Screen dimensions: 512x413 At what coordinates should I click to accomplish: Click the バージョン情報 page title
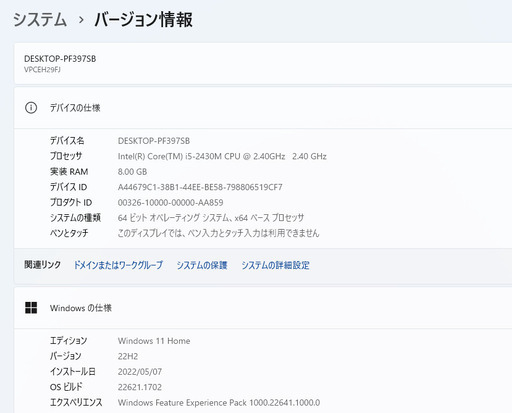(x=143, y=20)
